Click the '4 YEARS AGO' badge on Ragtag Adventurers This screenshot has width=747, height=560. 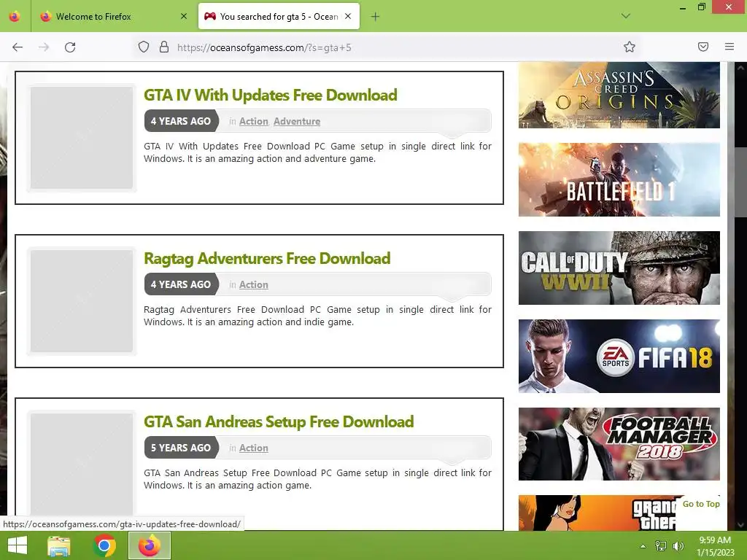tap(181, 285)
